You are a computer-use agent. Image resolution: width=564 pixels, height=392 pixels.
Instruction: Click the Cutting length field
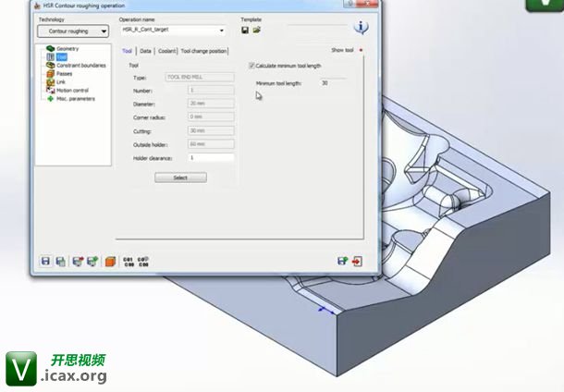211,131
